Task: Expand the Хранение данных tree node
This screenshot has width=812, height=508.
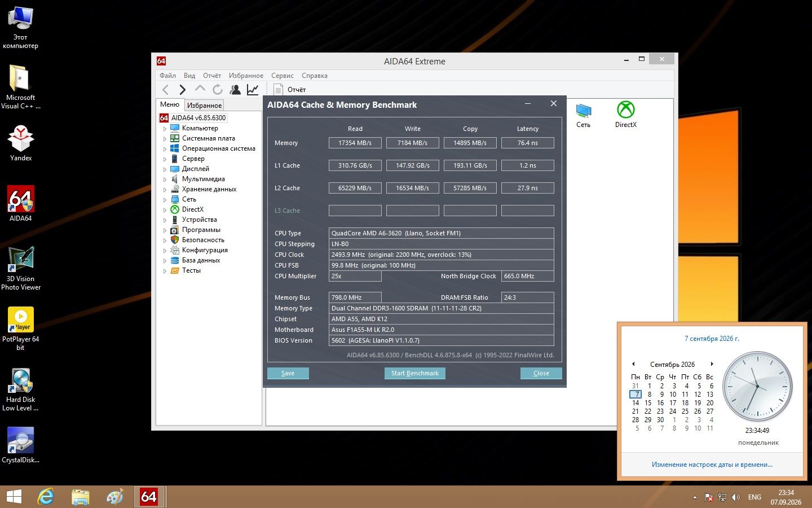Action: tap(165, 190)
